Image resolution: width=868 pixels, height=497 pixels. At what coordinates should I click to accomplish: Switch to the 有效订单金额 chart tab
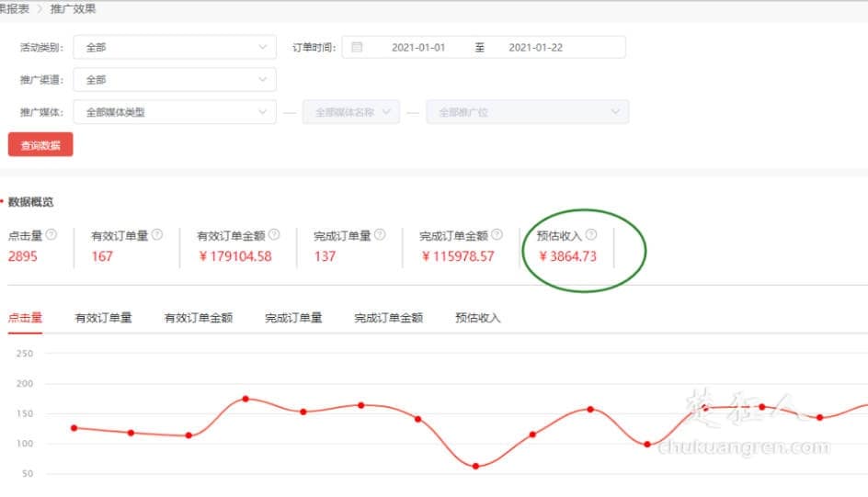click(199, 318)
